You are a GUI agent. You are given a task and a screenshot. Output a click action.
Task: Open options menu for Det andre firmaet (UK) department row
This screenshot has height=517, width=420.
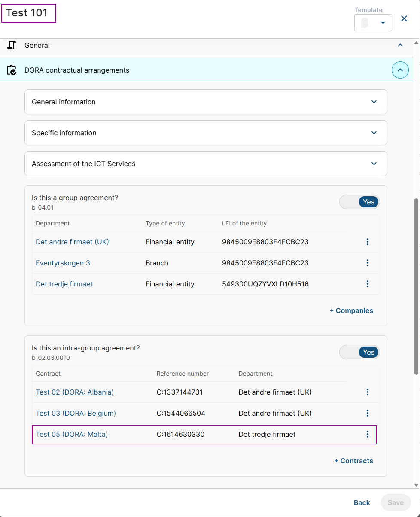point(367,242)
